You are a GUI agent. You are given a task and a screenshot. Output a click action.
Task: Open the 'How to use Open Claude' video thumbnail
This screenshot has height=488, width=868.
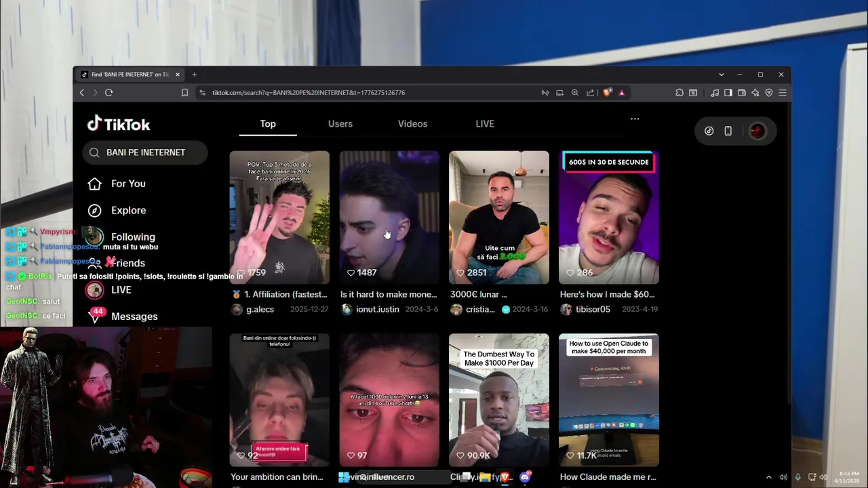(609, 400)
